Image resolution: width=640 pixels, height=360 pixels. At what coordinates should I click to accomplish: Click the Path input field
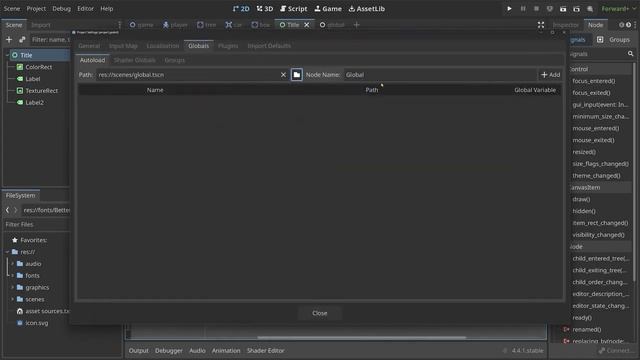tap(188, 75)
